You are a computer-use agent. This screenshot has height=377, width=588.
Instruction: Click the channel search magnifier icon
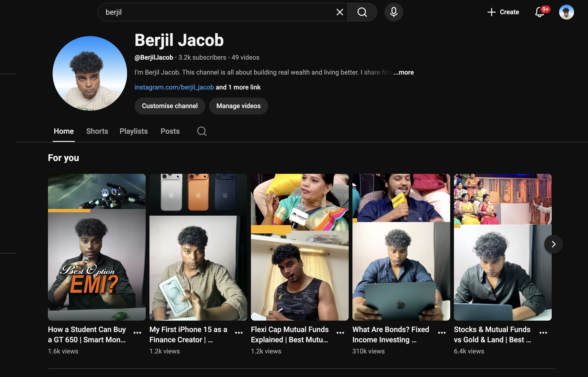coord(202,131)
